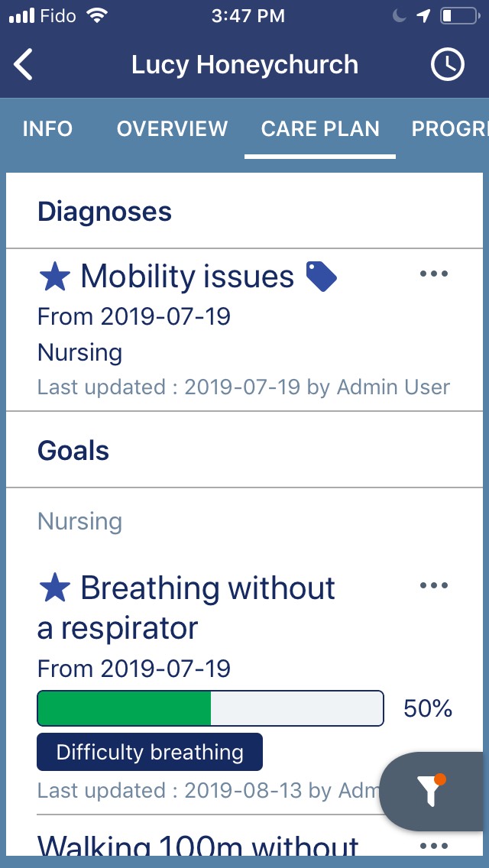Tap the Wi-Fi icon in status bar
Viewport: 489px width, 868px height.
97,16
